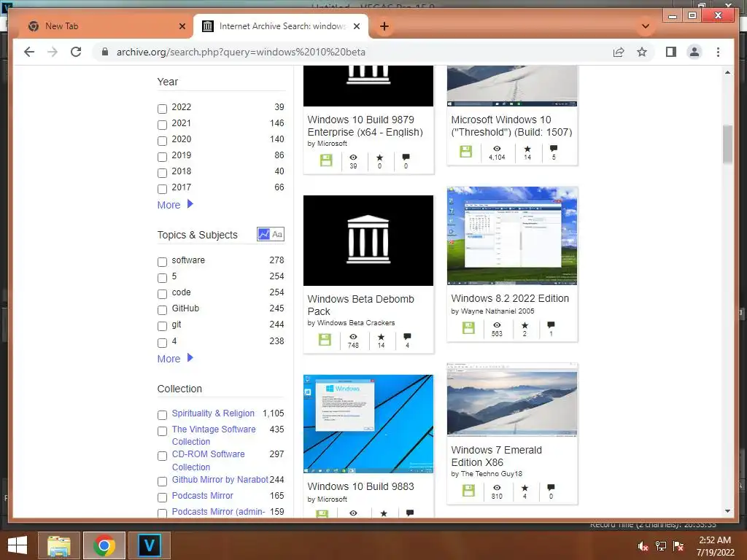Bookmark this page with the star icon
This screenshot has width=747, height=560.
642,52
